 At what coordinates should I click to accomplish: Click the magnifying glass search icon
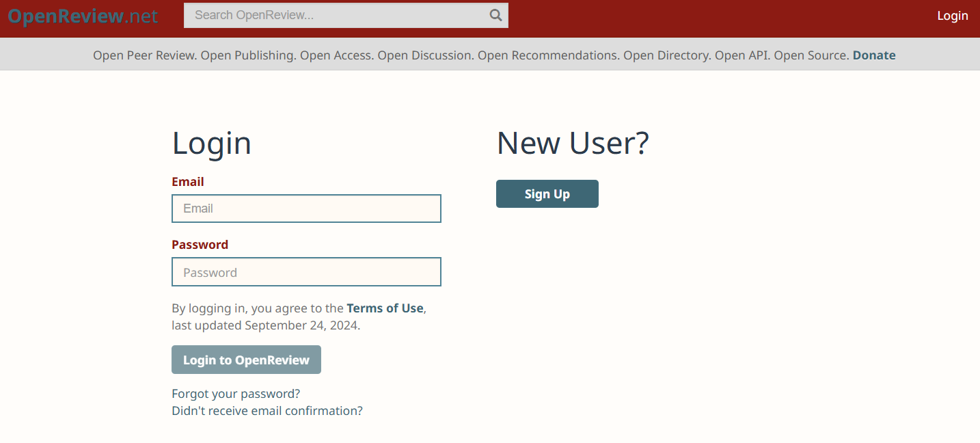[495, 15]
